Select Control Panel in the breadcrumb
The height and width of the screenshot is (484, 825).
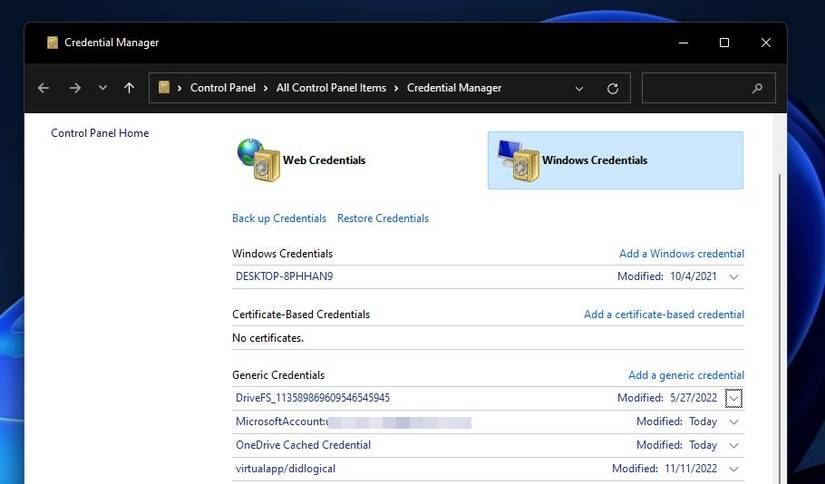(x=223, y=88)
